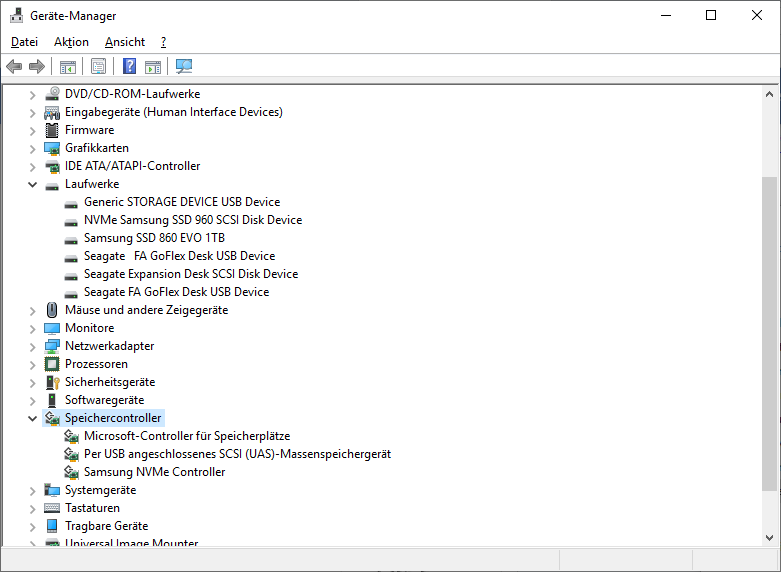Click the Tastaturen keyboard icon

pos(52,508)
